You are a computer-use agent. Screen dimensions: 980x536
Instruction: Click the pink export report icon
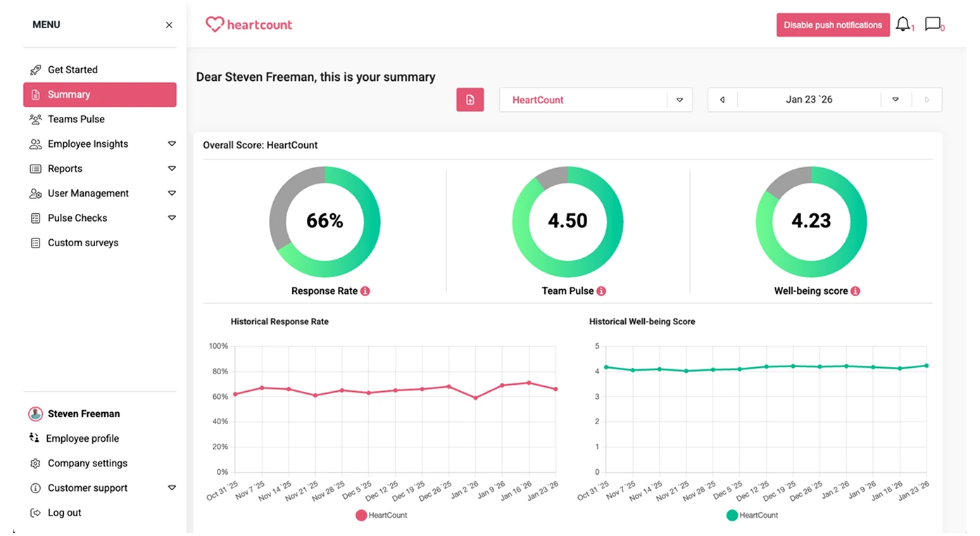[470, 100]
